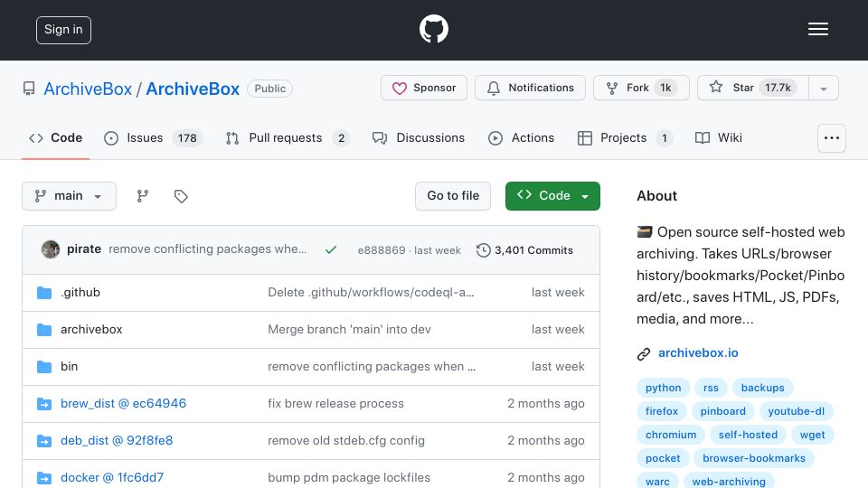Open the archivebox folder
This screenshot has height=488, width=868.
tap(91, 329)
